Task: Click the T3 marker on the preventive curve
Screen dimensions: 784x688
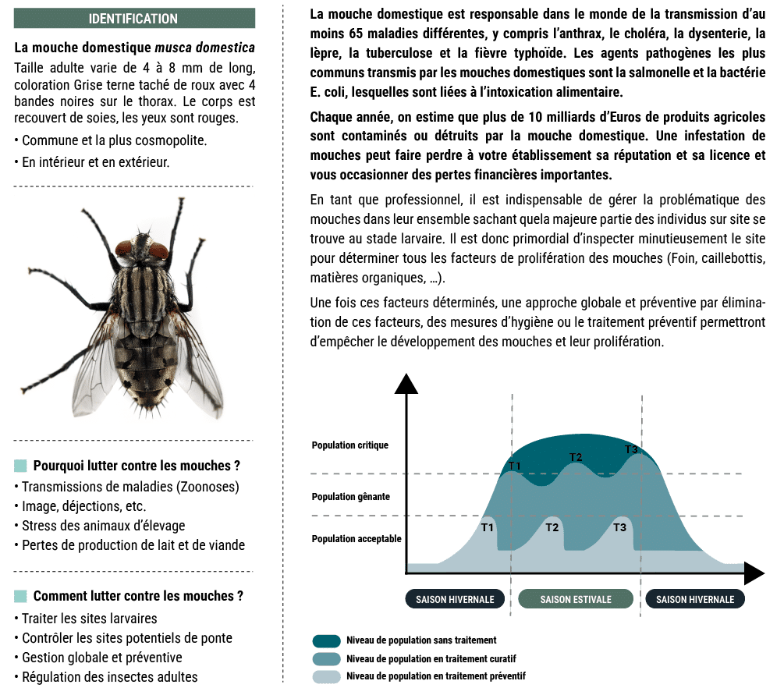Action: pyautogui.click(x=619, y=527)
